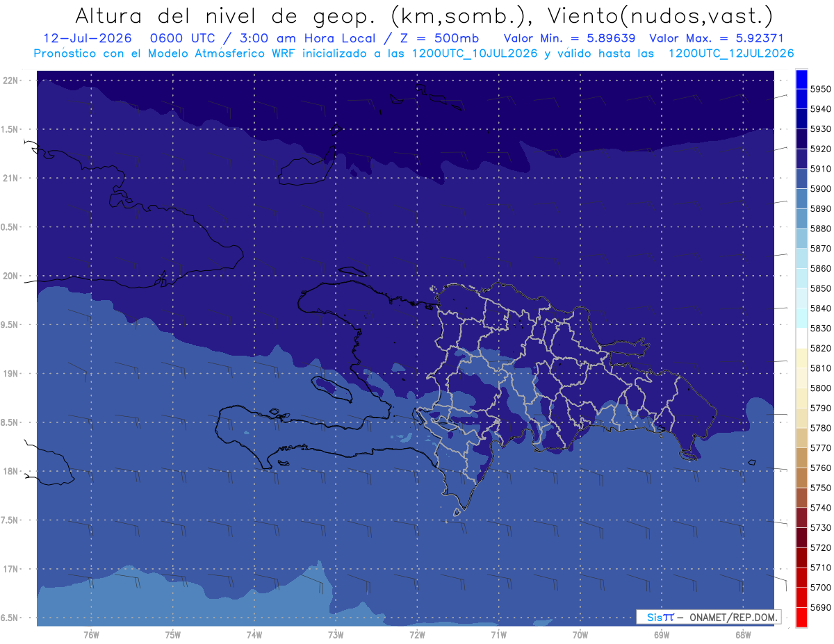The width and height of the screenshot is (834, 644).
Task: Click the '0600 UTC' time label
Action: coord(184,38)
